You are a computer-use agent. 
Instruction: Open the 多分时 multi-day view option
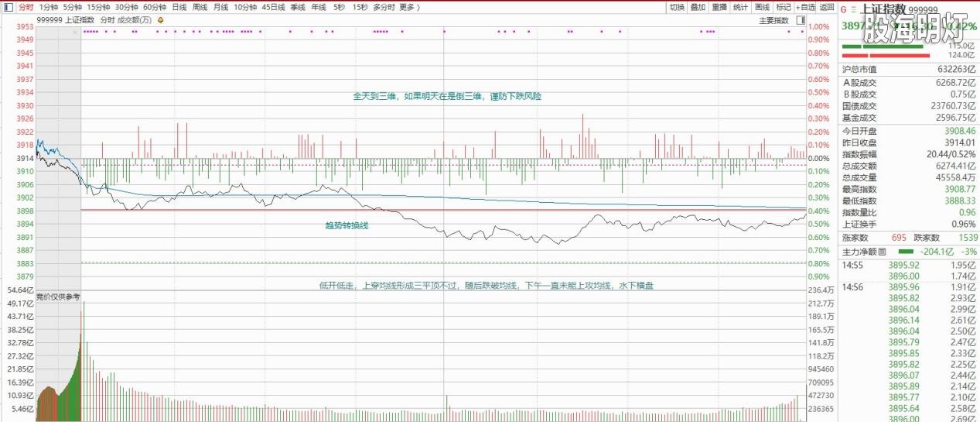tap(383, 7)
